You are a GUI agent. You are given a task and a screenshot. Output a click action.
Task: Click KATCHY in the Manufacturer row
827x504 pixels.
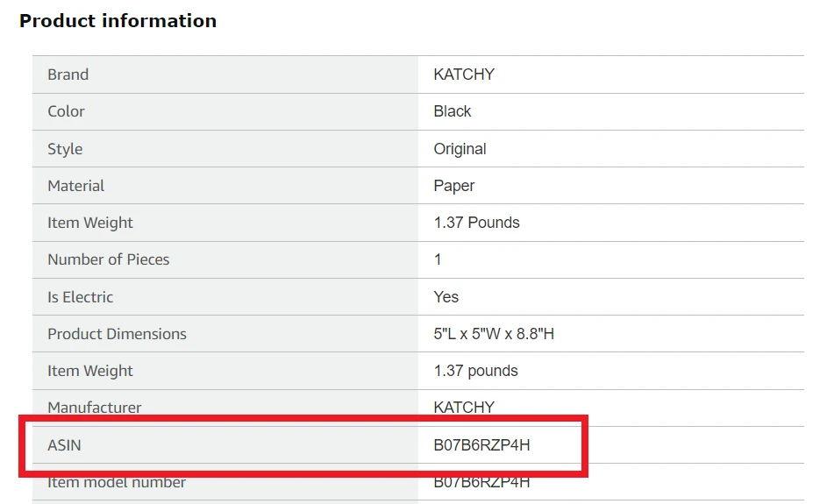[x=464, y=408]
